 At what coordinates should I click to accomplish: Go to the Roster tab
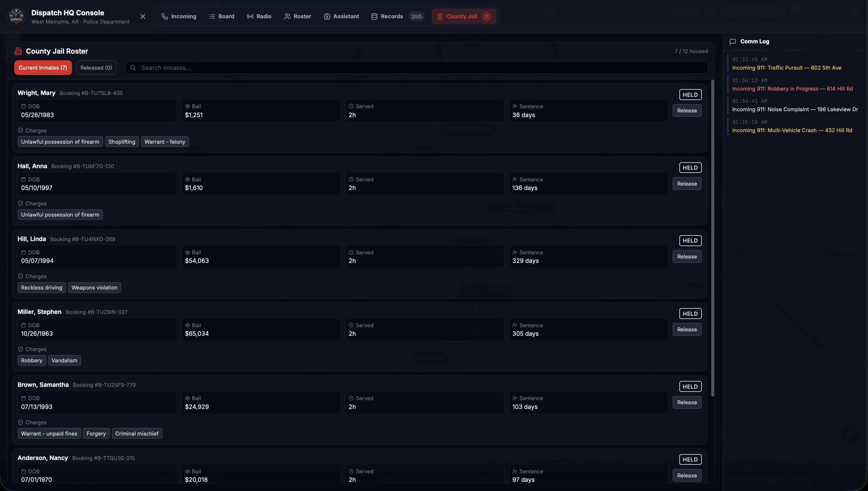point(298,16)
